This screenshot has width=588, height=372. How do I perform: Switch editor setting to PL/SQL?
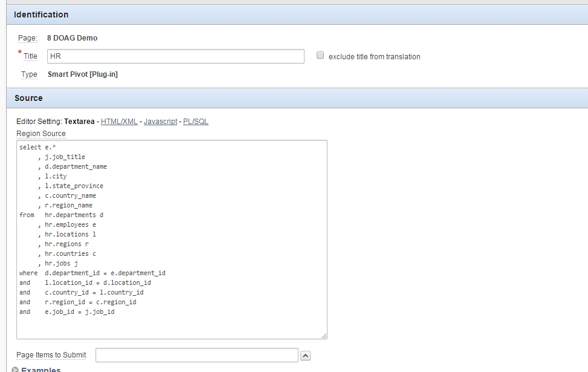tap(196, 122)
